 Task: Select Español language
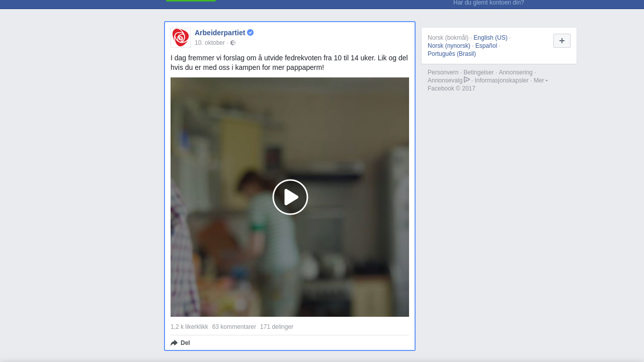coord(486,46)
